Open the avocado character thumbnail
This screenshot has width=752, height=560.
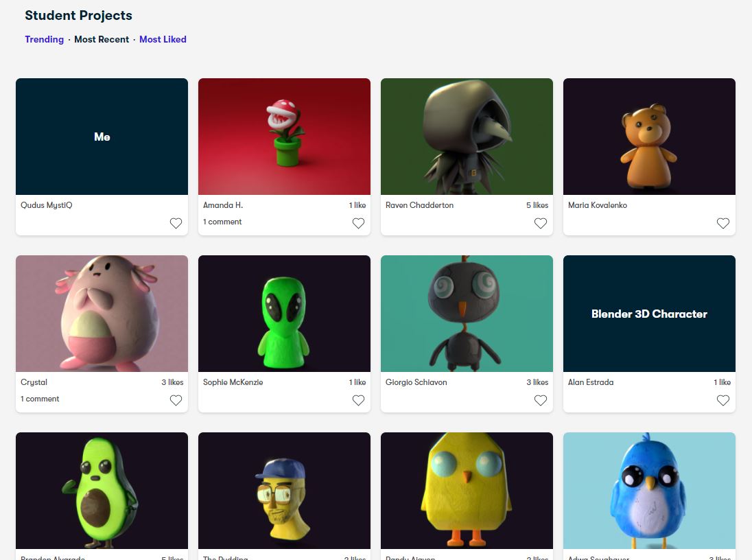click(102, 491)
